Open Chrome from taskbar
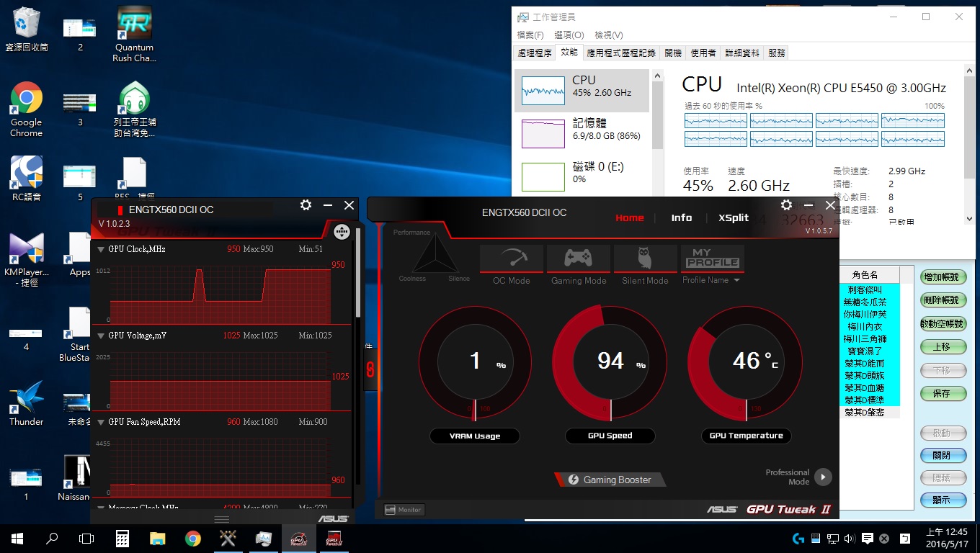980x553 pixels. [x=192, y=539]
